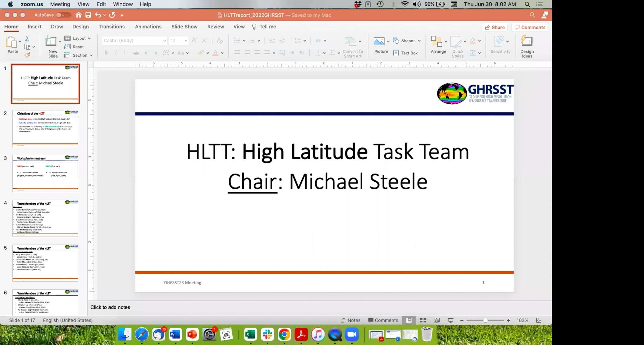
Task: Toggle Italic formatting
Action: coord(116,53)
